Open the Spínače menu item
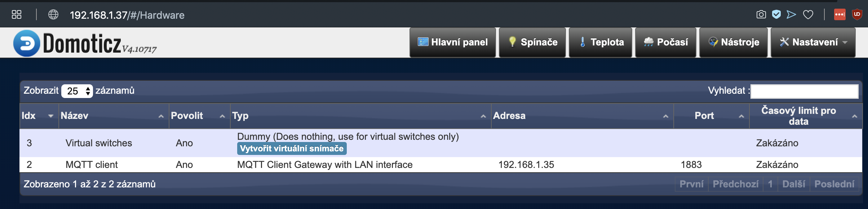 532,43
